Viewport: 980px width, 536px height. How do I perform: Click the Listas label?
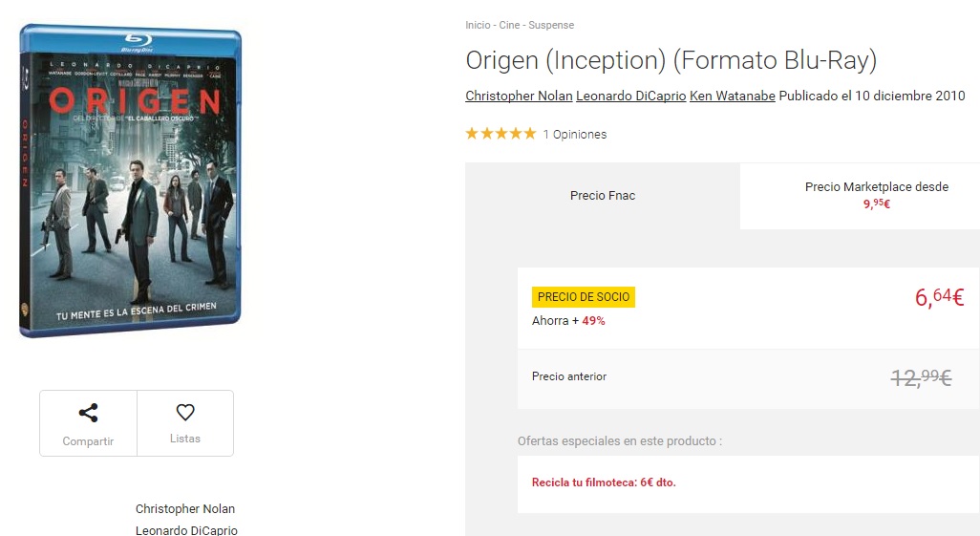(x=185, y=439)
